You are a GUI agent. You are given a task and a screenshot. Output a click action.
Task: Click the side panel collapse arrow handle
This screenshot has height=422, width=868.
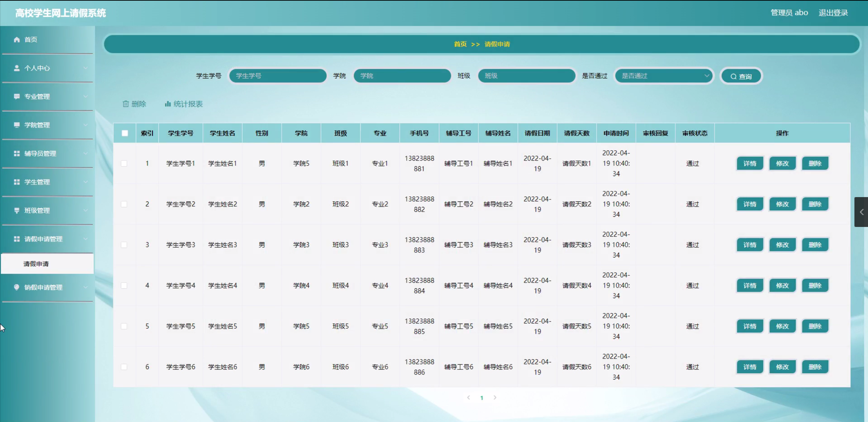861,212
